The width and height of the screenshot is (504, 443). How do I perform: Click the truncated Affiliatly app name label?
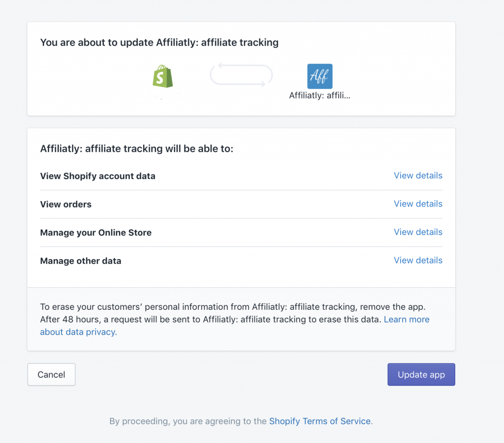[x=319, y=95]
